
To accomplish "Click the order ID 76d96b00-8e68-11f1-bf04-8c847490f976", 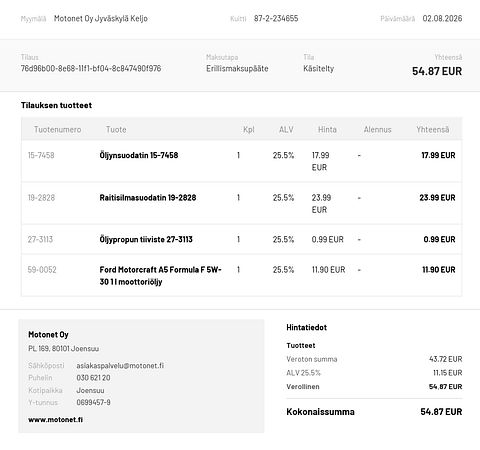I will pos(91,69).
